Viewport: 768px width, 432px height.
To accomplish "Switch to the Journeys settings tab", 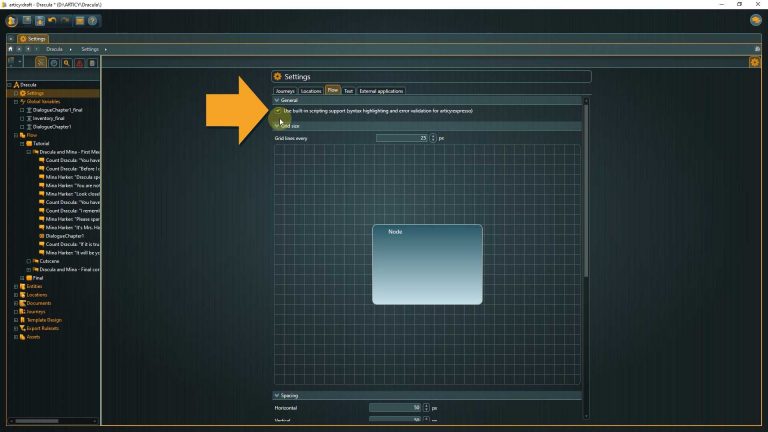I will point(285,91).
